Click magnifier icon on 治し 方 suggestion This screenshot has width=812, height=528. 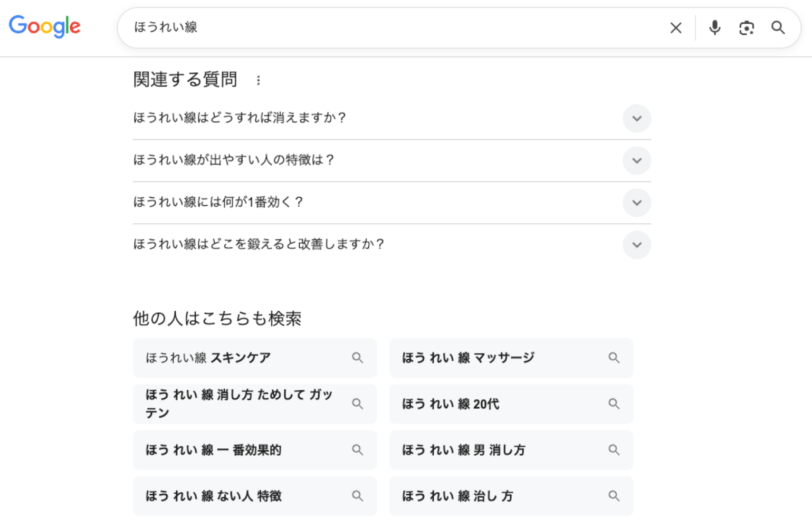point(614,496)
